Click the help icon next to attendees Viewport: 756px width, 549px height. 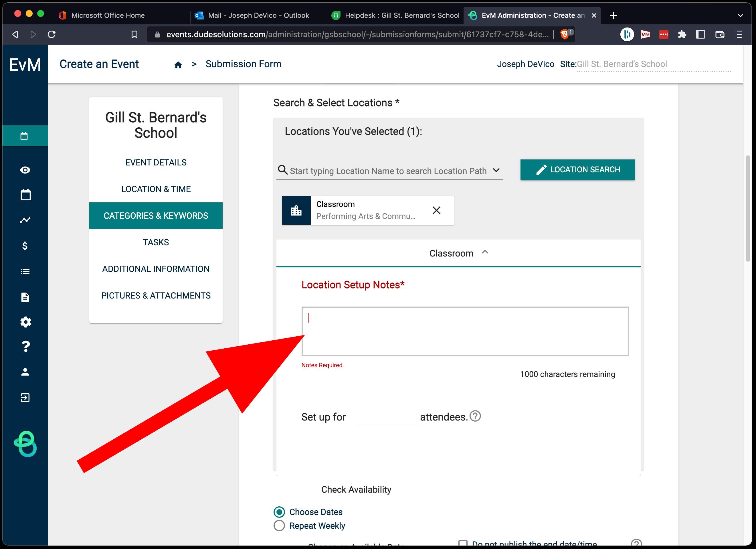[475, 416]
